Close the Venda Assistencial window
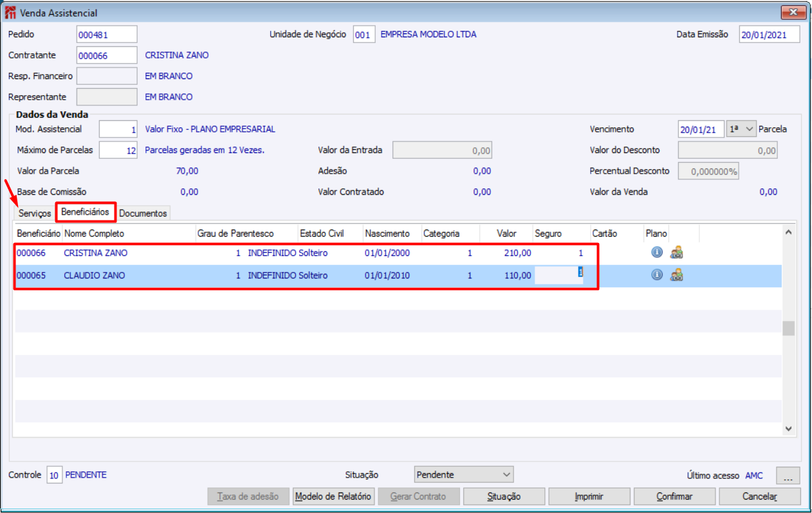 (793, 12)
